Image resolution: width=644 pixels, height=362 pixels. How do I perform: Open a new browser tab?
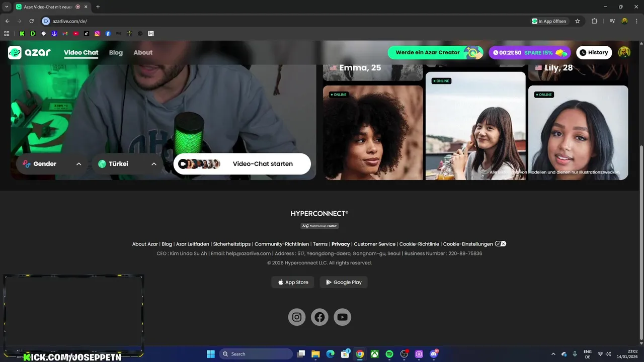pos(98,7)
